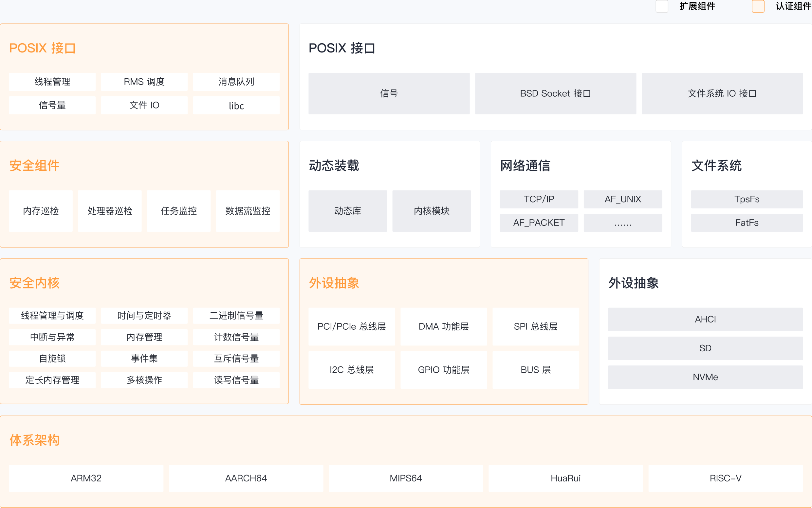Screen dimensions: 812x508
Task: Select the 时间与定时器 box
Action: (x=144, y=316)
